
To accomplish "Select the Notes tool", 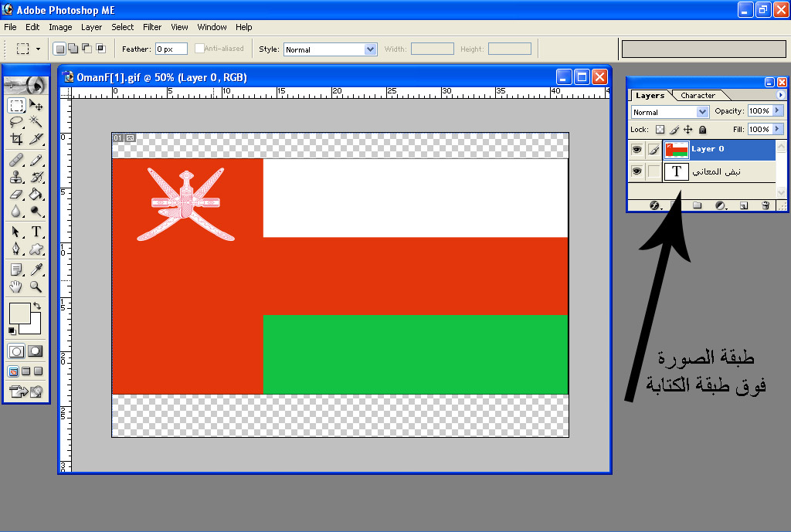I will click(x=16, y=269).
